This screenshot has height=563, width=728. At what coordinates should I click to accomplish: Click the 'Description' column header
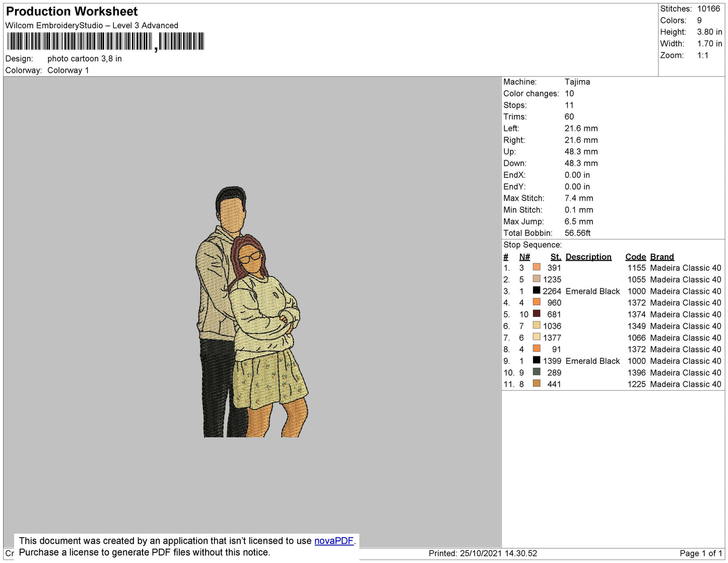(588, 257)
